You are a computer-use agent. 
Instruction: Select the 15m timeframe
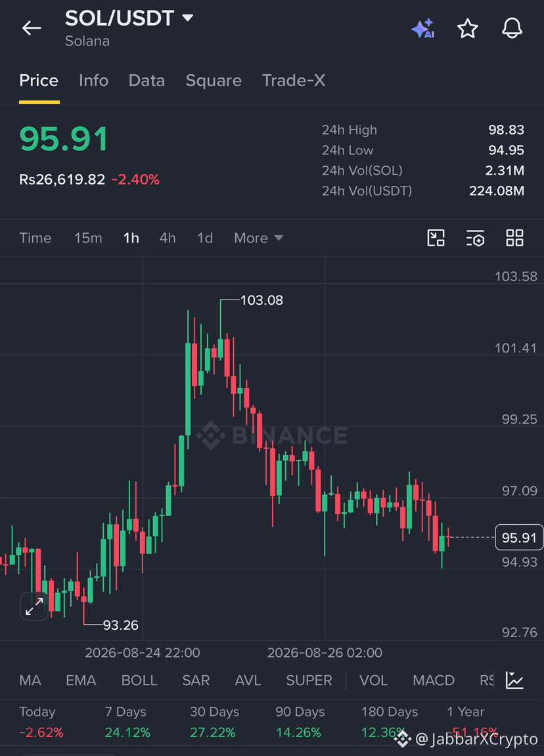coord(88,238)
